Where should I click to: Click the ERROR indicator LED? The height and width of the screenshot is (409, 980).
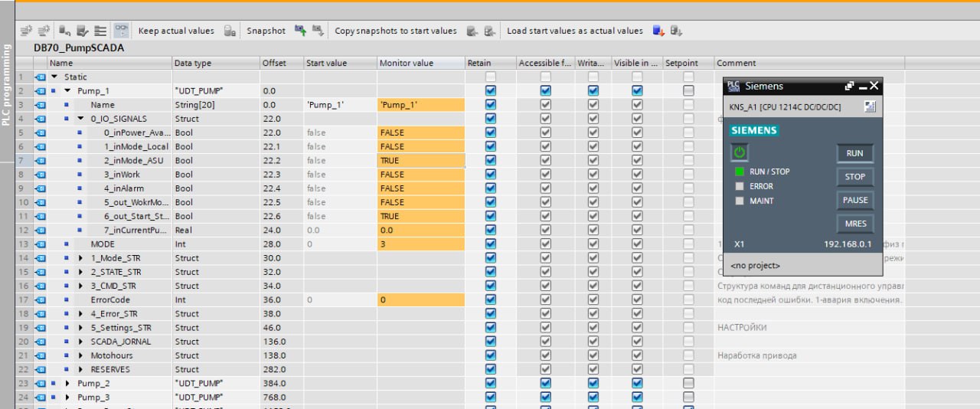[x=740, y=186]
